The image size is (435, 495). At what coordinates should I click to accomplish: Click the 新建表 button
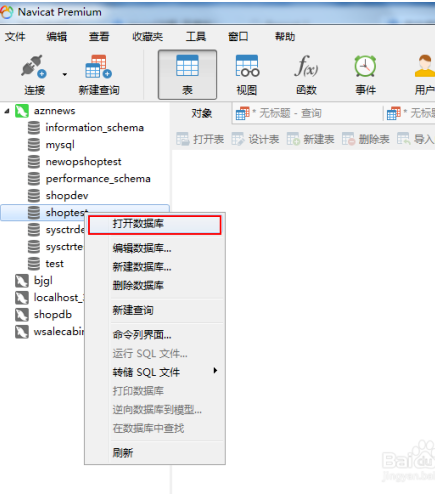click(x=310, y=139)
